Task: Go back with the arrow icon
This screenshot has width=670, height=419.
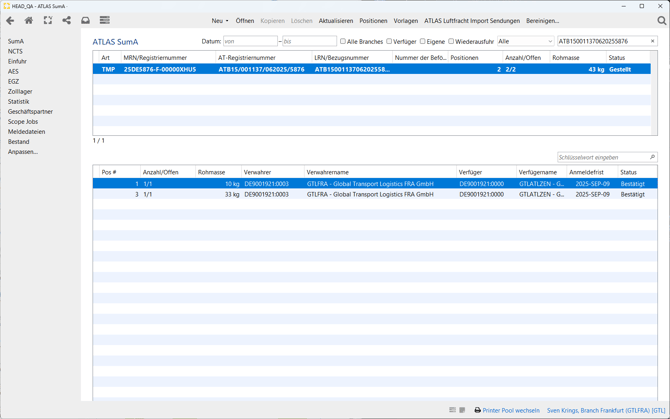Action: coord(10,21)
